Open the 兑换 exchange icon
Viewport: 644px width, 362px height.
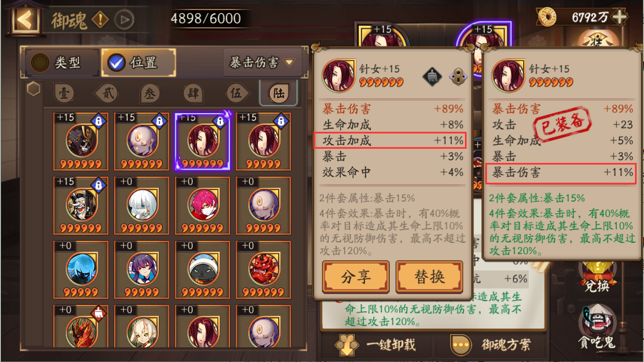click(597, 277)
